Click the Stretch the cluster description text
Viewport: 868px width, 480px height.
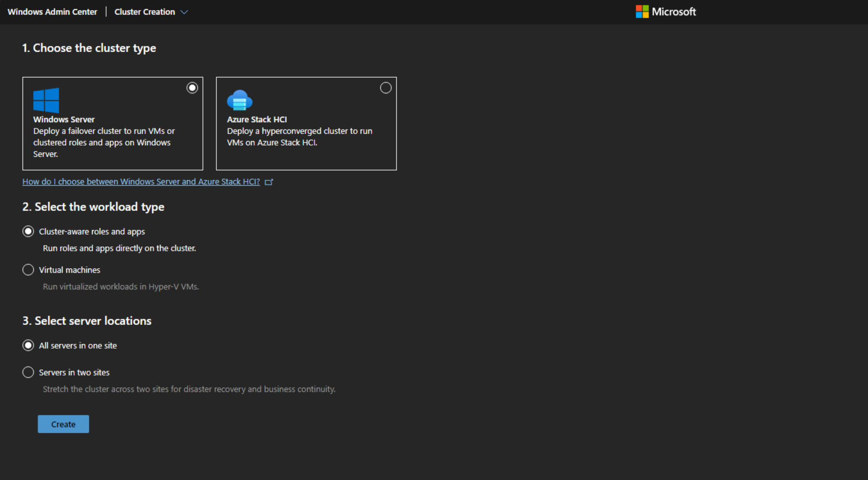189,389
